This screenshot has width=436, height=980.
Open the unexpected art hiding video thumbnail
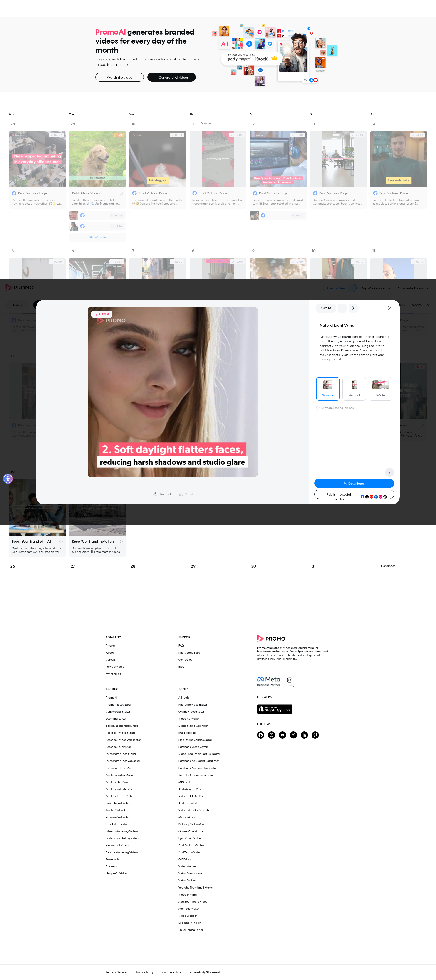tap(37, 159)
